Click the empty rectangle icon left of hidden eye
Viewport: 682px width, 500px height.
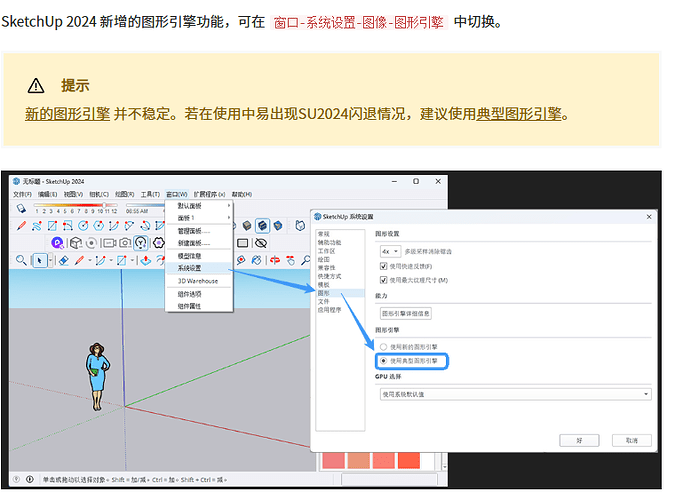(x=243, y=243)
